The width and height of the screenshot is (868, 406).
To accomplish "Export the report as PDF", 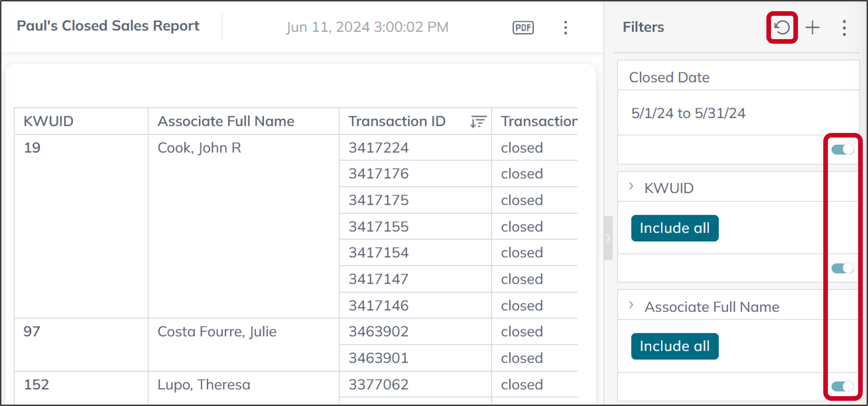I will pyautogui.click(x=523, y=27).
